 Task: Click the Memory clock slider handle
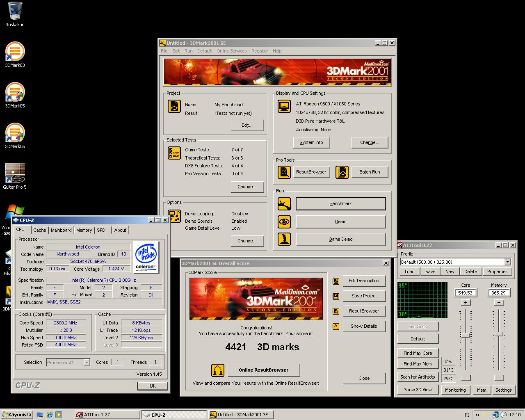pyautogui.click(x=499, y=334)
